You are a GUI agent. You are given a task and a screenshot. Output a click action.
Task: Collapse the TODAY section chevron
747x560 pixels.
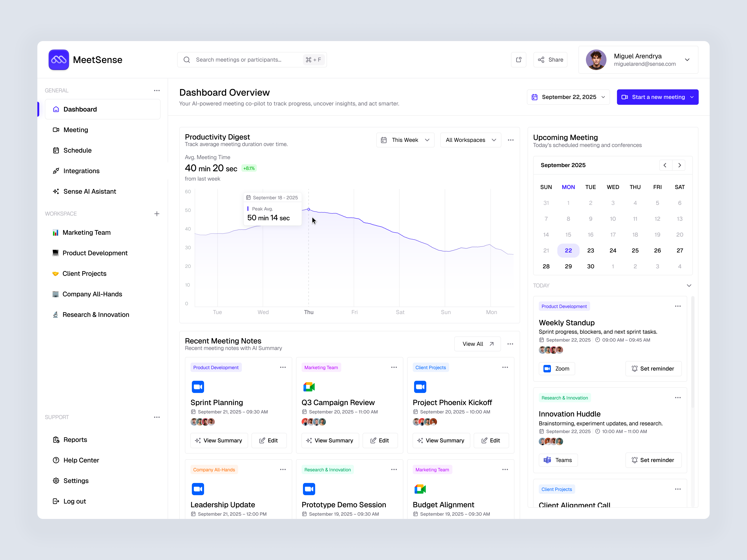(689, 285)
